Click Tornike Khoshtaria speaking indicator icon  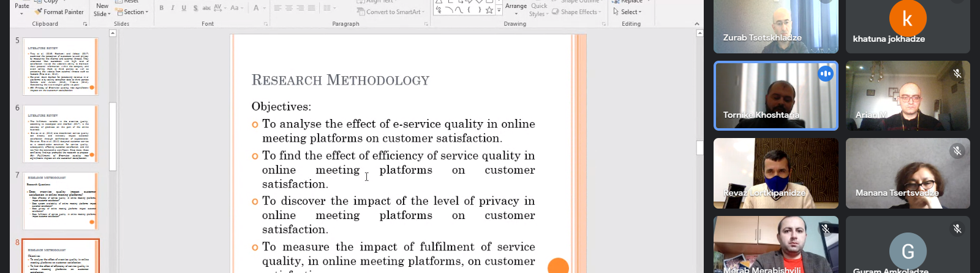point(826,74)
